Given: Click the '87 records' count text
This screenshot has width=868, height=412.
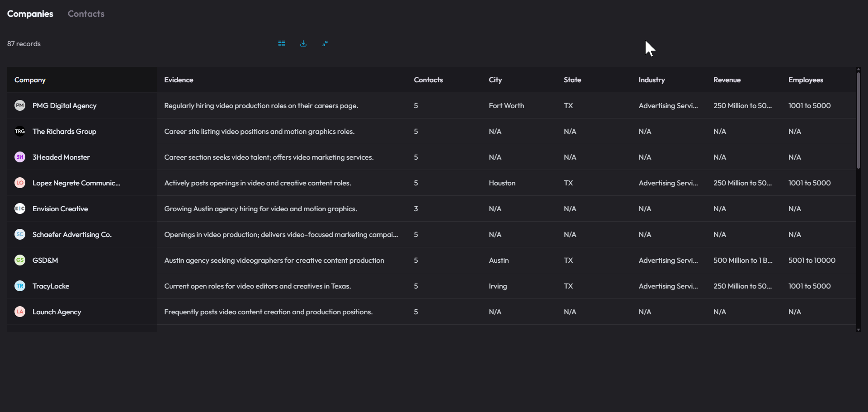Looking at the screenshot, I should coord(24,44).
